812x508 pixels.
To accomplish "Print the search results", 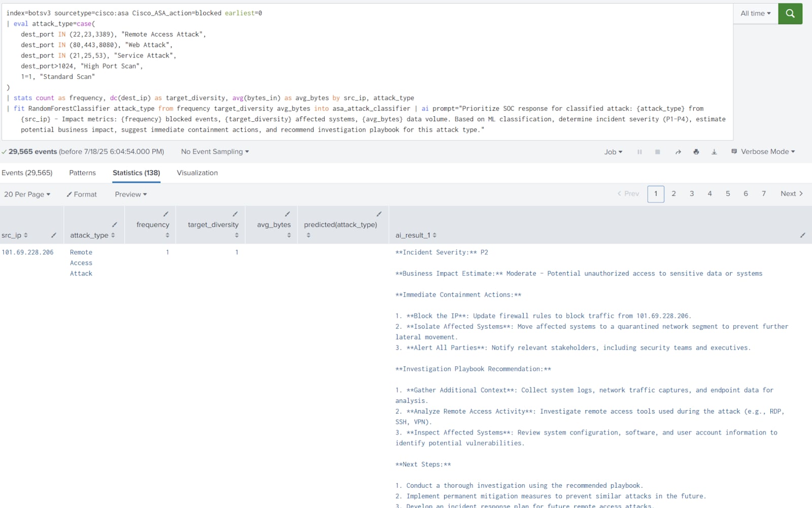I will (x=696, y=152).
